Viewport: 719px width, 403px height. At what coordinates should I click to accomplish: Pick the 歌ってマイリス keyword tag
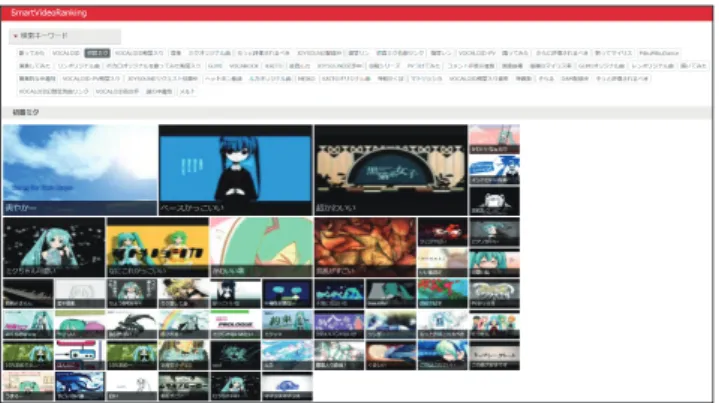[613, 53]
